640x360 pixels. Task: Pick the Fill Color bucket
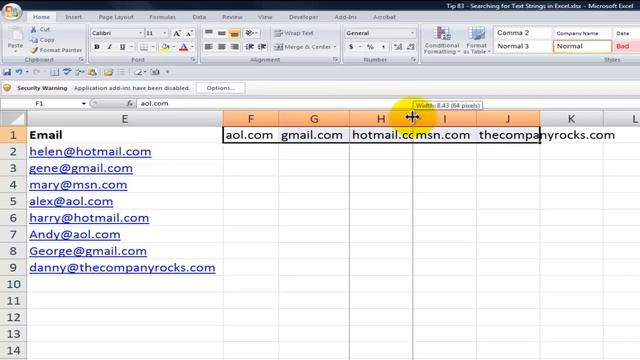click(165, 47)
